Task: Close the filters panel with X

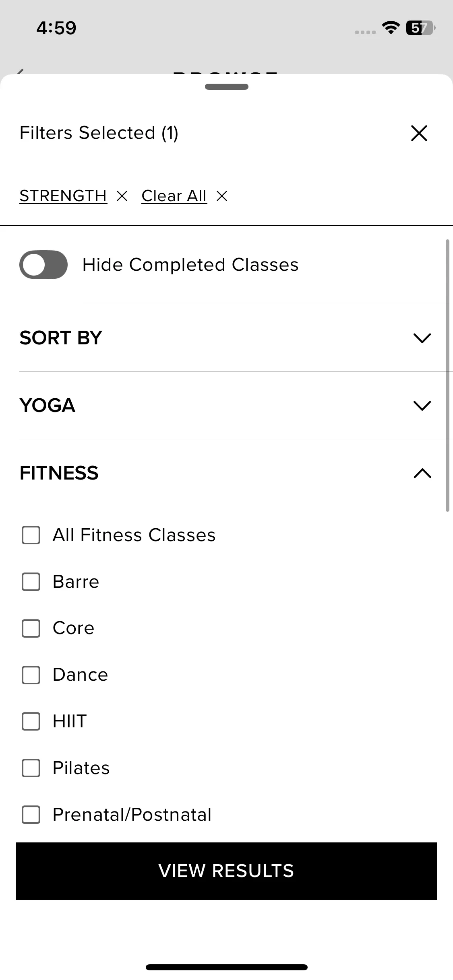Action: pyautogui.click(x=419, y=133)
